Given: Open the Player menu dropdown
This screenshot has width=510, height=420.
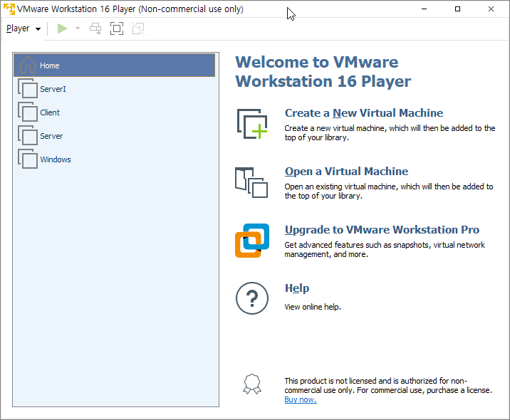Looking at the screenshot, I should pyautogui.click(x=24, y=28).
